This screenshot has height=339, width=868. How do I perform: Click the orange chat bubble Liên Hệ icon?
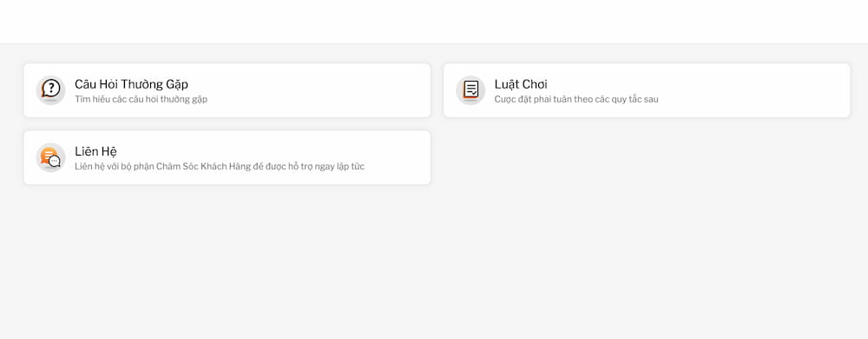pos(49,155)
